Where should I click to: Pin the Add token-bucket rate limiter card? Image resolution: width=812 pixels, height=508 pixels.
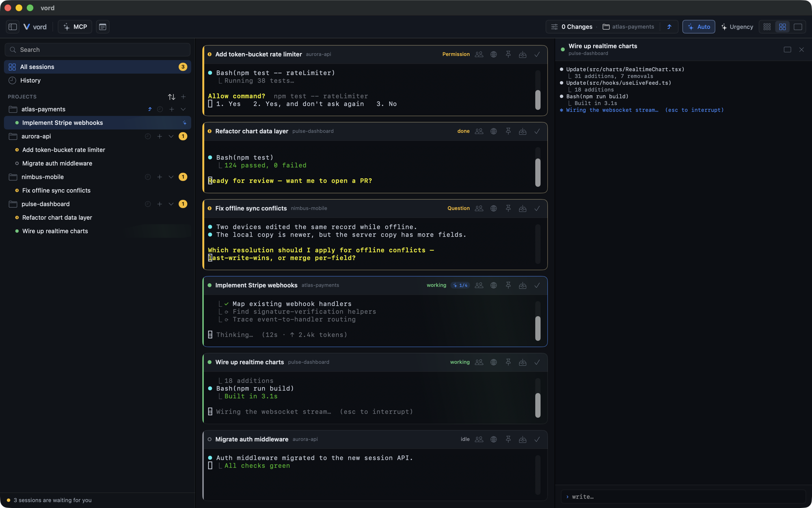coord(508,54)
